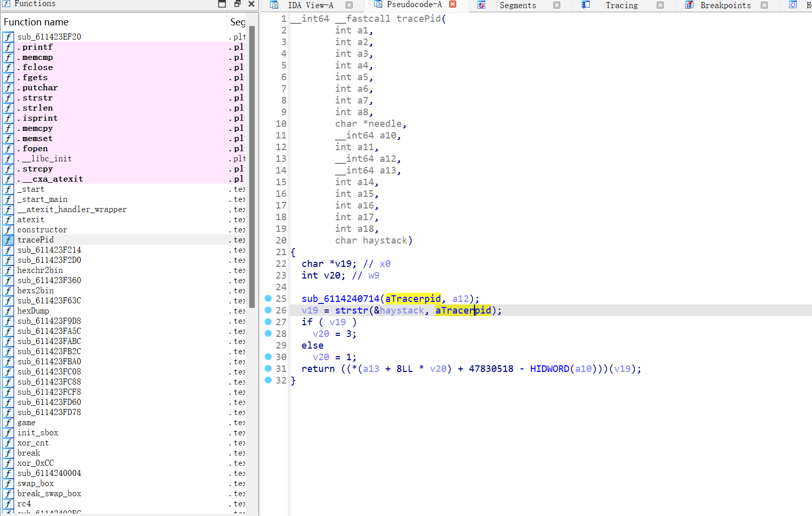The width and height of the screenshot is (812, 516).
Task: Click the Tracing tab icon
Action: pos(586,5)
